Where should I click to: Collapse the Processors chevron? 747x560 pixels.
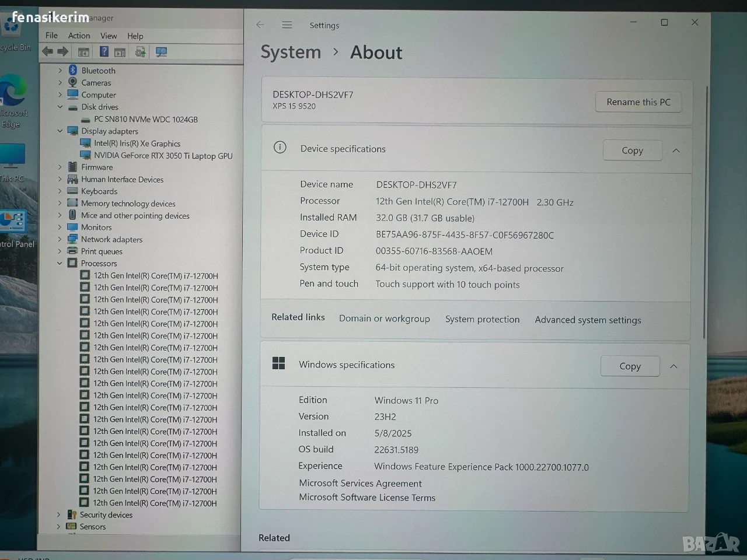click(60, 263)
